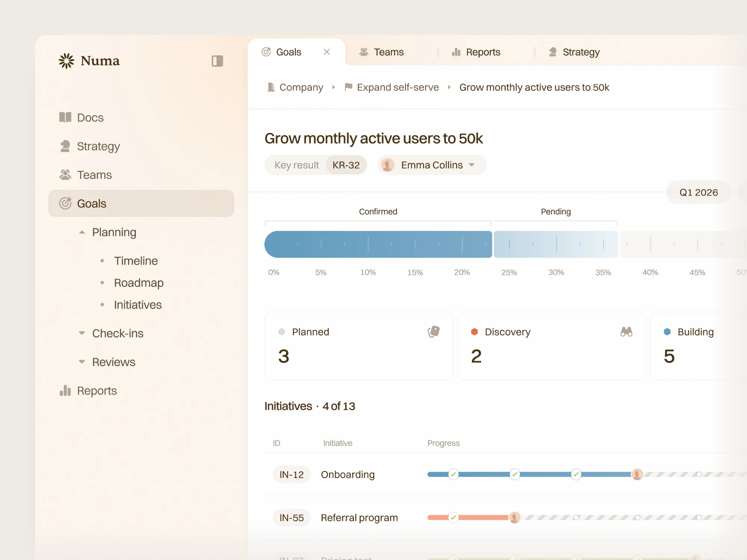Screen dimensions: 747x560
Task: Click the breadcrumb chevron after Company
Action: [x=334, y=87]
